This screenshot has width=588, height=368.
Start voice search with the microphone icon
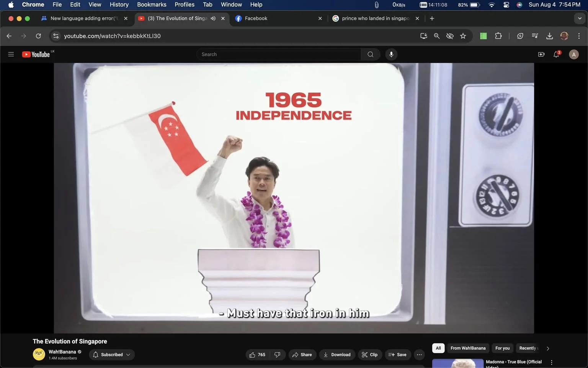click(x=391, y=54)
